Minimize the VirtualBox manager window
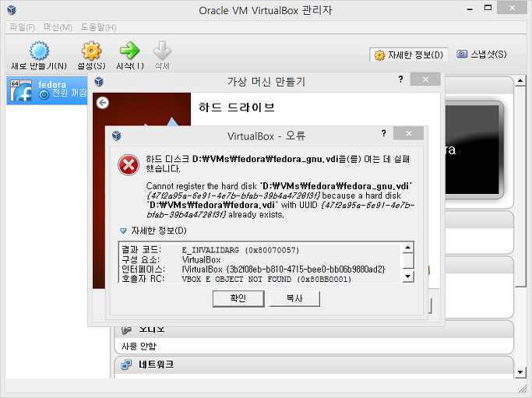The image size is (532, 398). (470, 9)
